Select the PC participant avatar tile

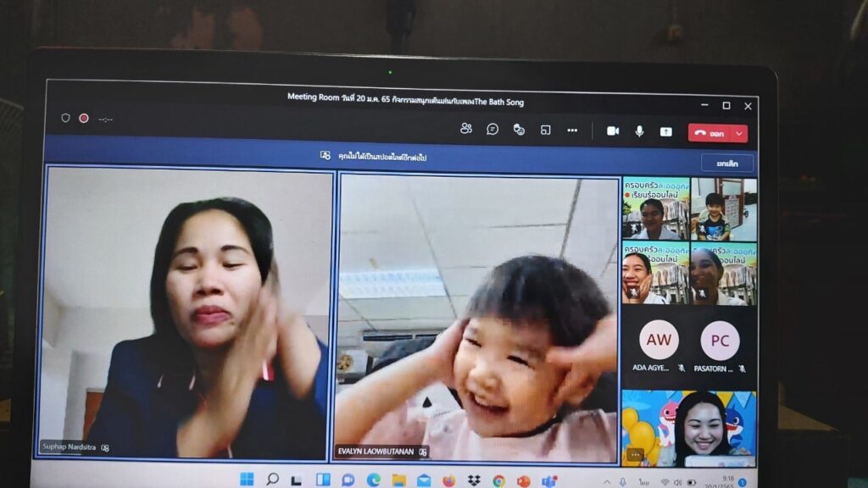(720, 341)
